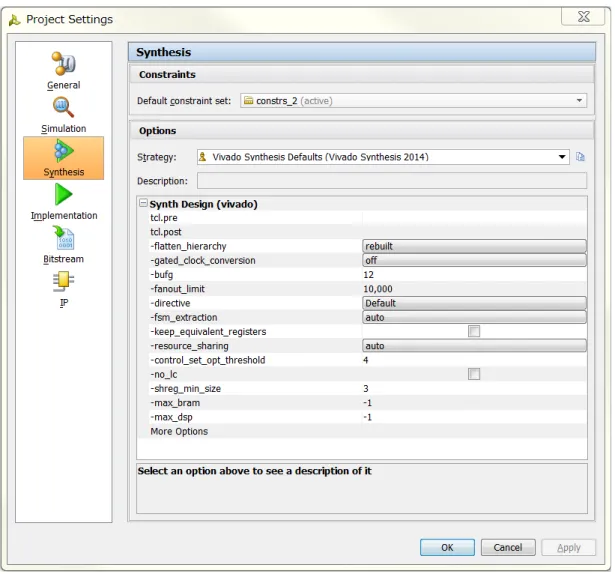Open the Strategy dropdown list

[383, 157]
